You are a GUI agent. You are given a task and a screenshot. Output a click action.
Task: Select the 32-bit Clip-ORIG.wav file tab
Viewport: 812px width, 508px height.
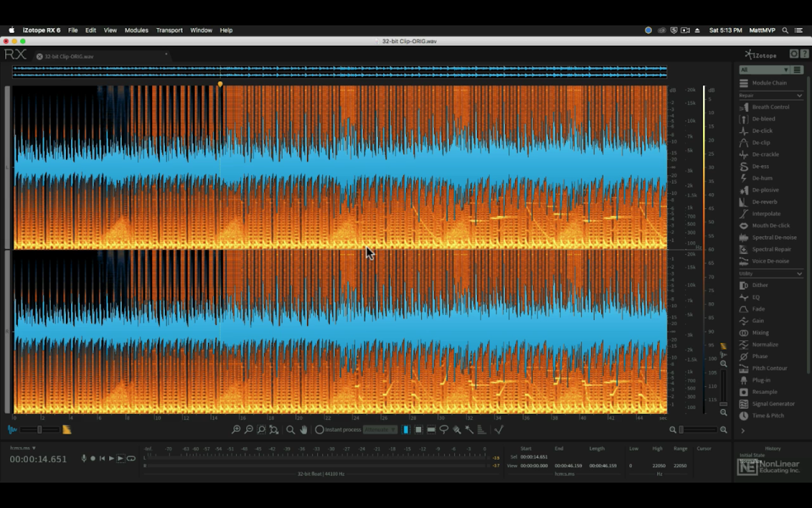(x=69, y=57)
